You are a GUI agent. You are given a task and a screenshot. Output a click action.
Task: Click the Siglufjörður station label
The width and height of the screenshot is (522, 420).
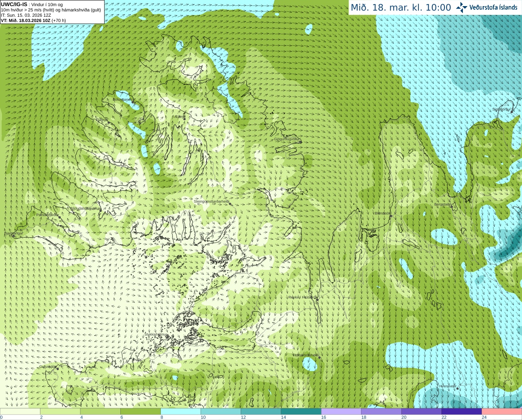point(501,109)
